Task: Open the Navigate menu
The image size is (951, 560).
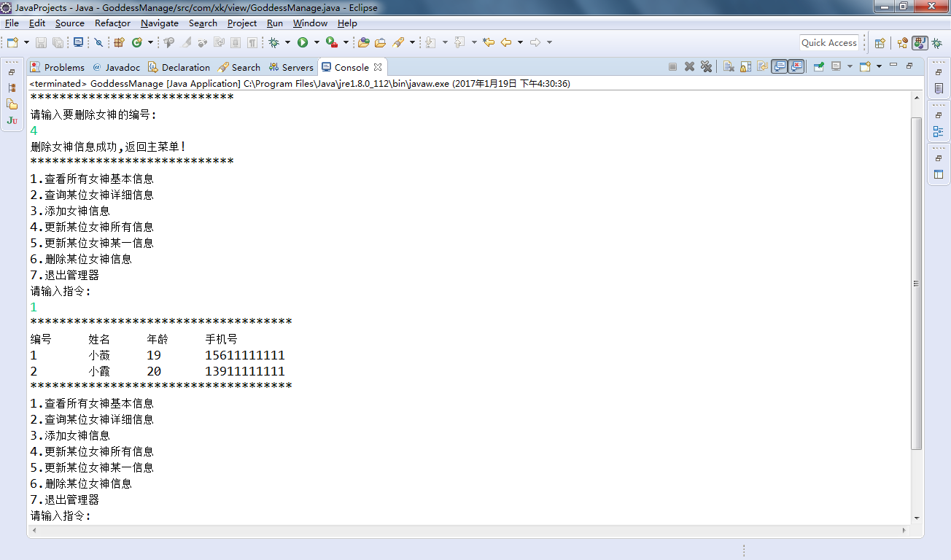Action: [160, 23]
